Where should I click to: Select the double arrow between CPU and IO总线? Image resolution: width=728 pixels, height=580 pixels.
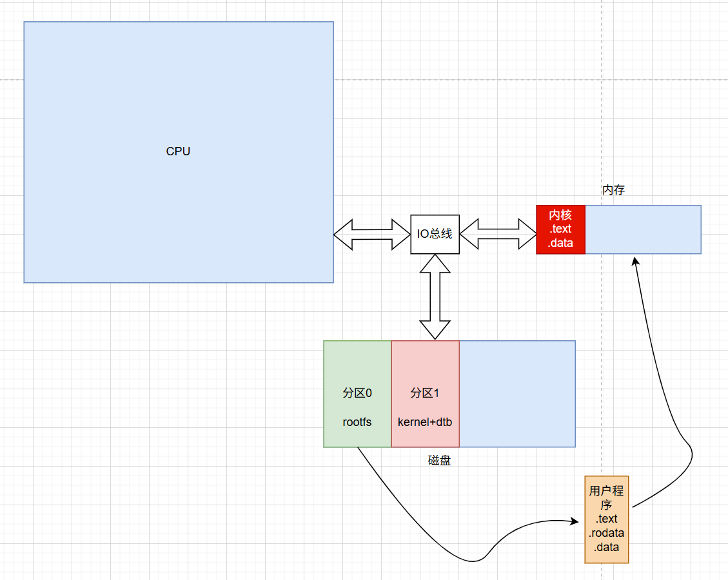372,235
